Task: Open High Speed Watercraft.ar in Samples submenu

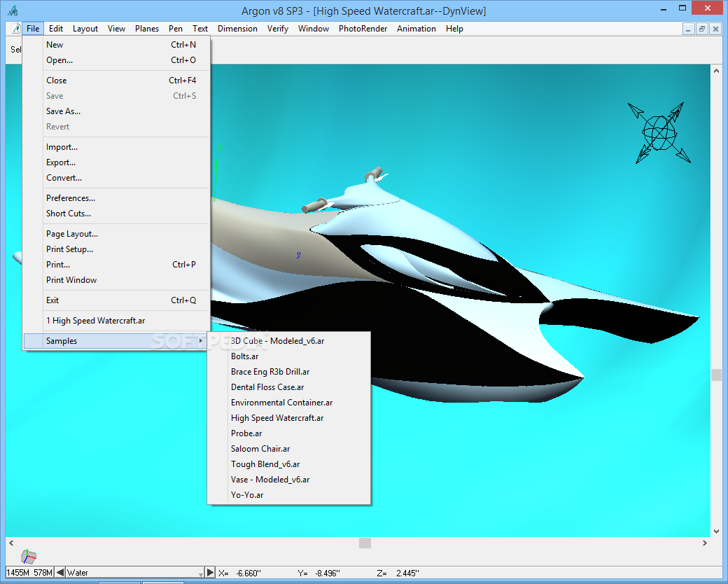Action: coord(289,417)
